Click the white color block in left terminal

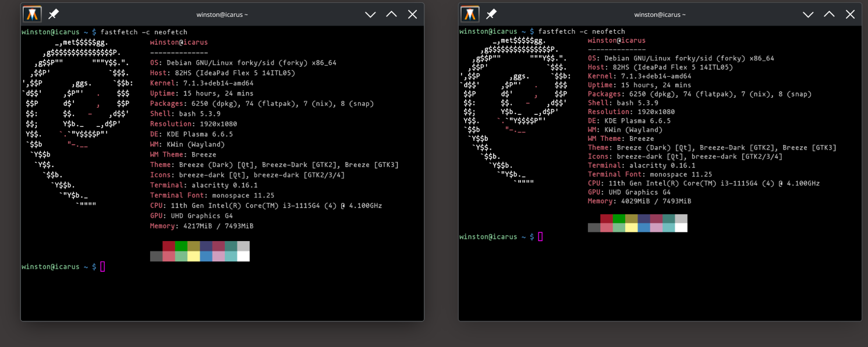coord(243,256)
